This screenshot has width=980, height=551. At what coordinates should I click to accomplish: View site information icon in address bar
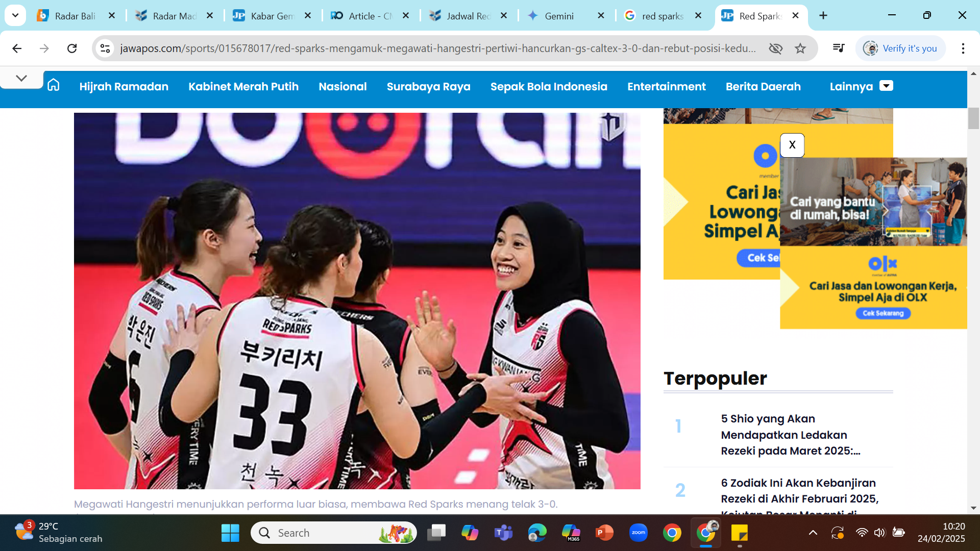click(105, 48)
